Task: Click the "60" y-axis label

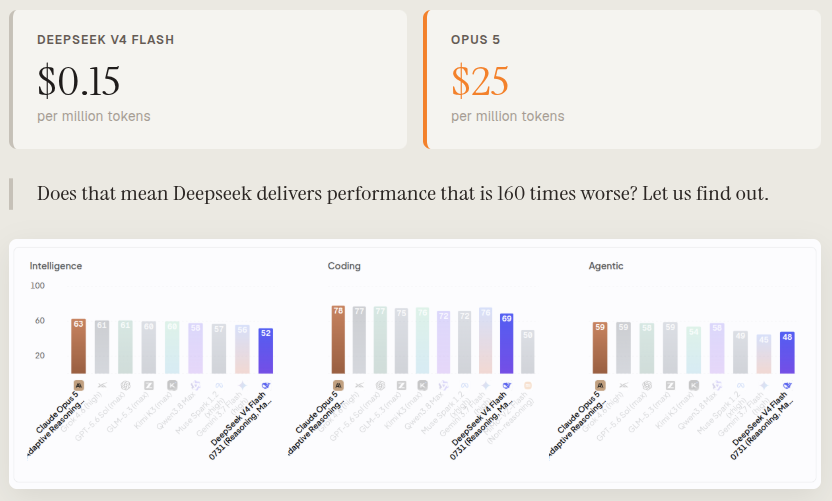Action: pos(40,321)
